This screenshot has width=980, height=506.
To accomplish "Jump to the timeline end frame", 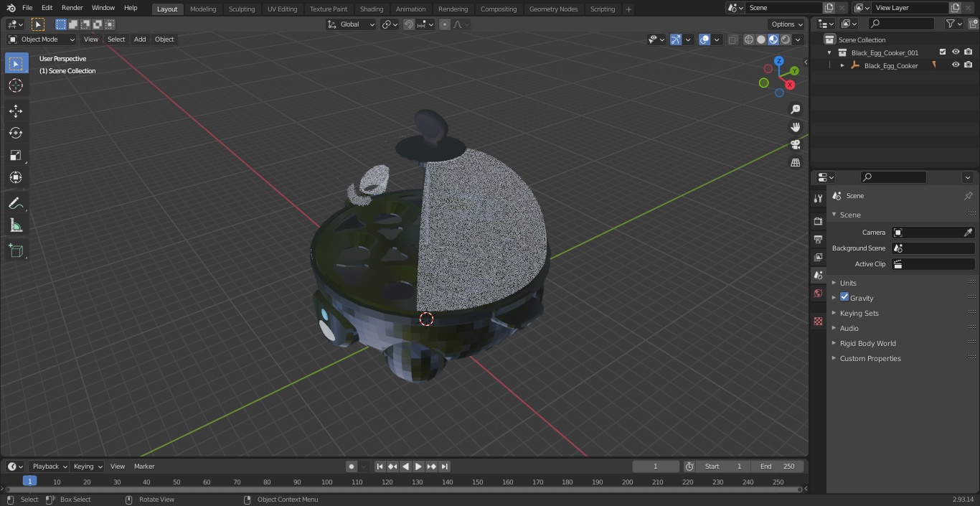I will [444, 467].
